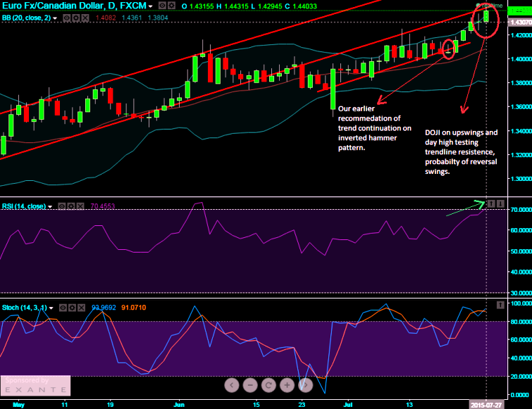Click the 80.0000 level on the Stoch axis

click(521, 322)
